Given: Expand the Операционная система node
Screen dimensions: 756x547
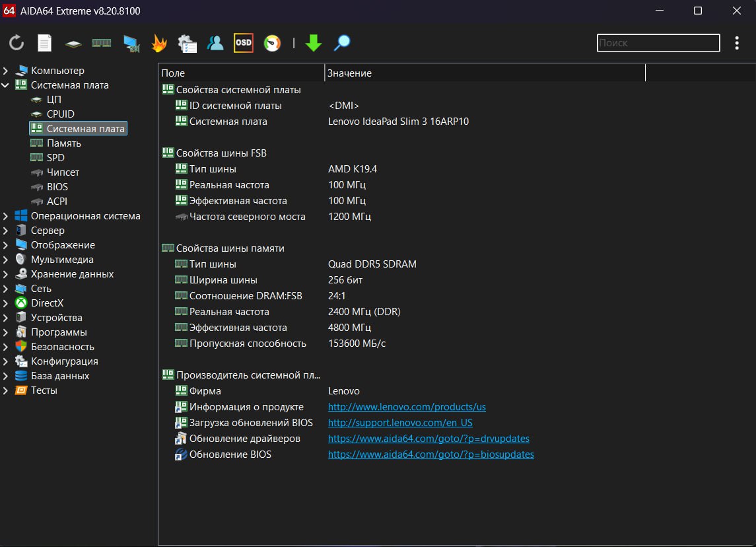Looking at the screenshot, I should [x=6, y=216].
